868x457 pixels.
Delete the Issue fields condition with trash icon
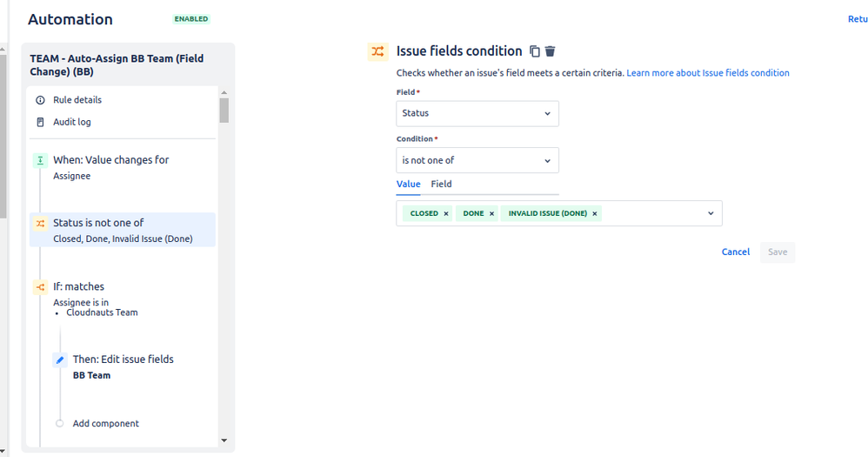[550, 51]
